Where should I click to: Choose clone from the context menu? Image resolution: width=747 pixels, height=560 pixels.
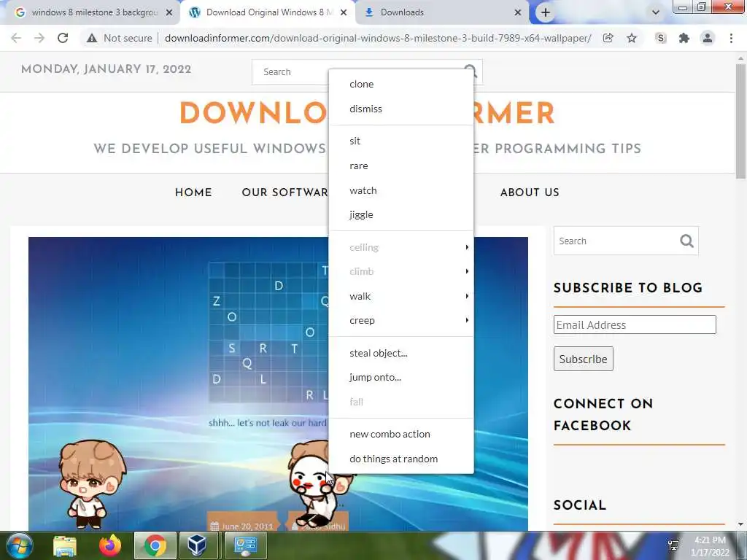tap(401, 85)
